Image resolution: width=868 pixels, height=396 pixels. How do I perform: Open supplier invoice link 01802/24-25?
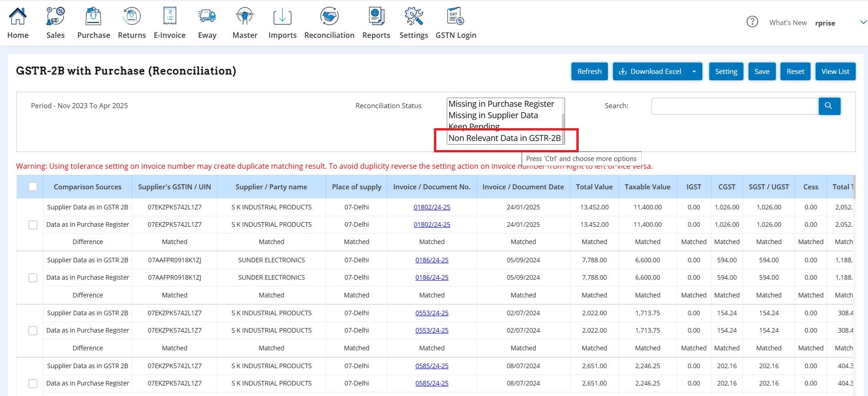pos(432,207)
